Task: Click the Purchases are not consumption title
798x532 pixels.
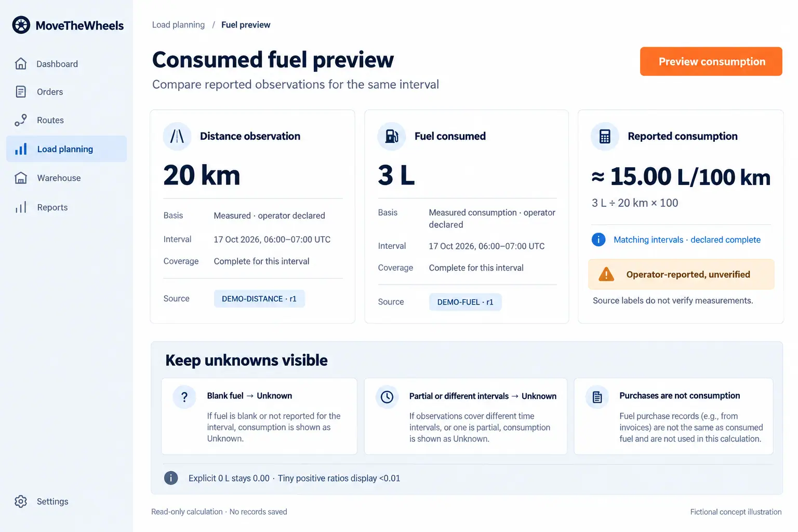Action: point(680,396)
